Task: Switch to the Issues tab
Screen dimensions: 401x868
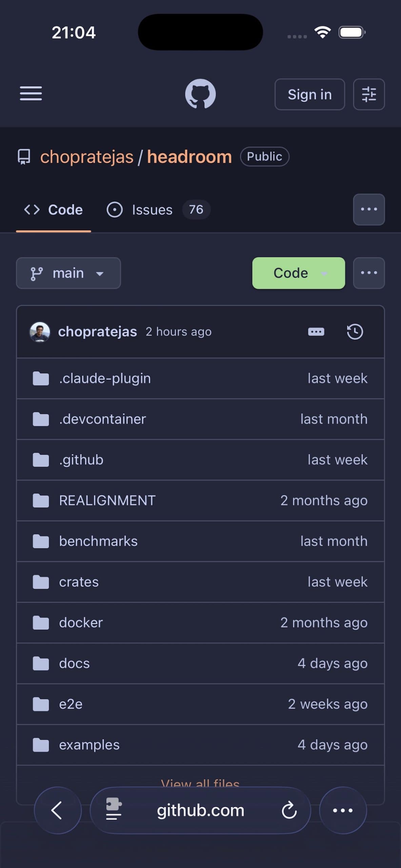Action: click(158, 210)
